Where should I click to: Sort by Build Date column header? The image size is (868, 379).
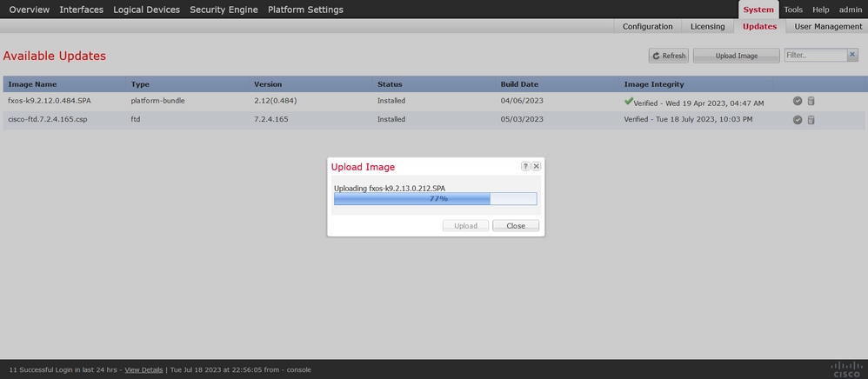519,84
